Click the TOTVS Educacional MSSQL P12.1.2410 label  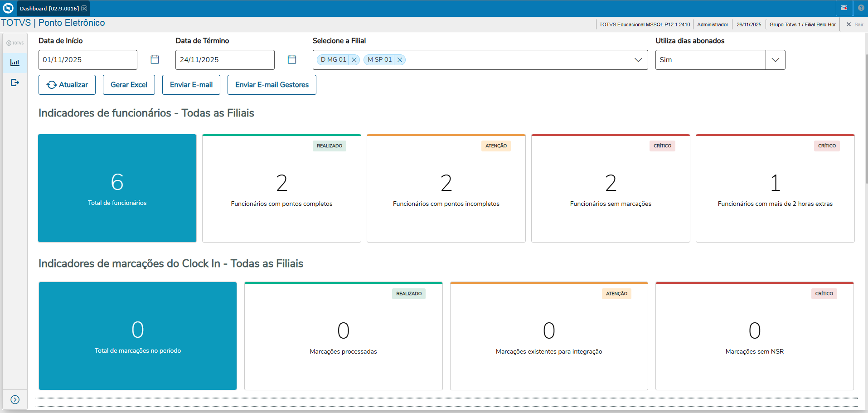645,24
